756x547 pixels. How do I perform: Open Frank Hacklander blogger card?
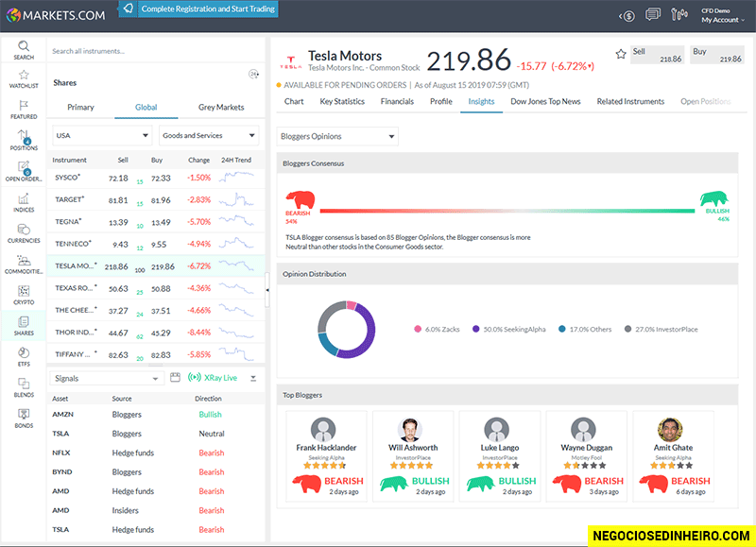click(326, 456)
